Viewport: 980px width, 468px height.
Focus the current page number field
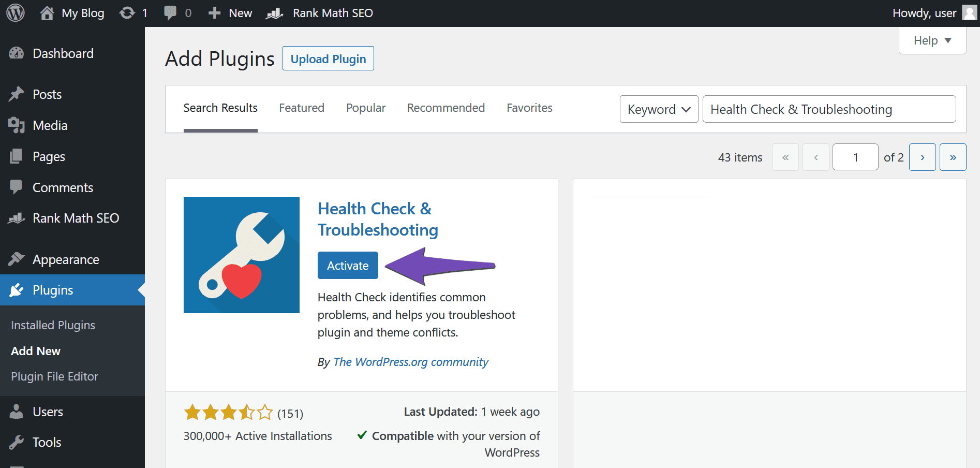point(855,157)
